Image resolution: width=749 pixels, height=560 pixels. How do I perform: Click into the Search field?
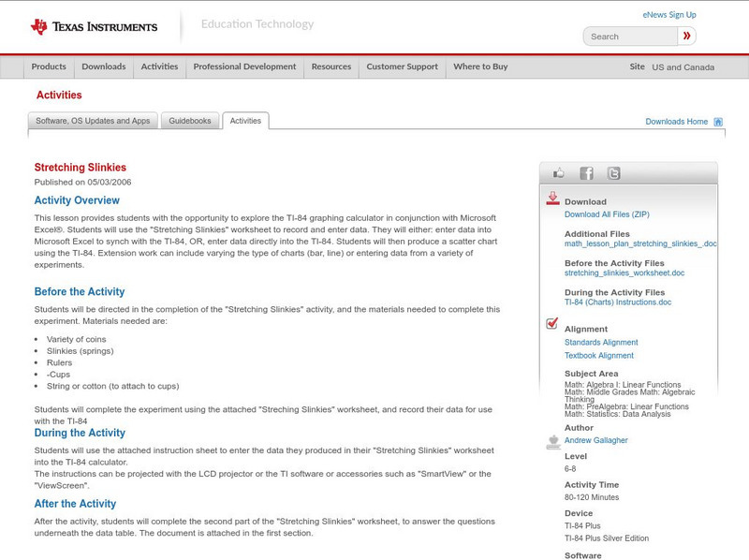point(630,37)
